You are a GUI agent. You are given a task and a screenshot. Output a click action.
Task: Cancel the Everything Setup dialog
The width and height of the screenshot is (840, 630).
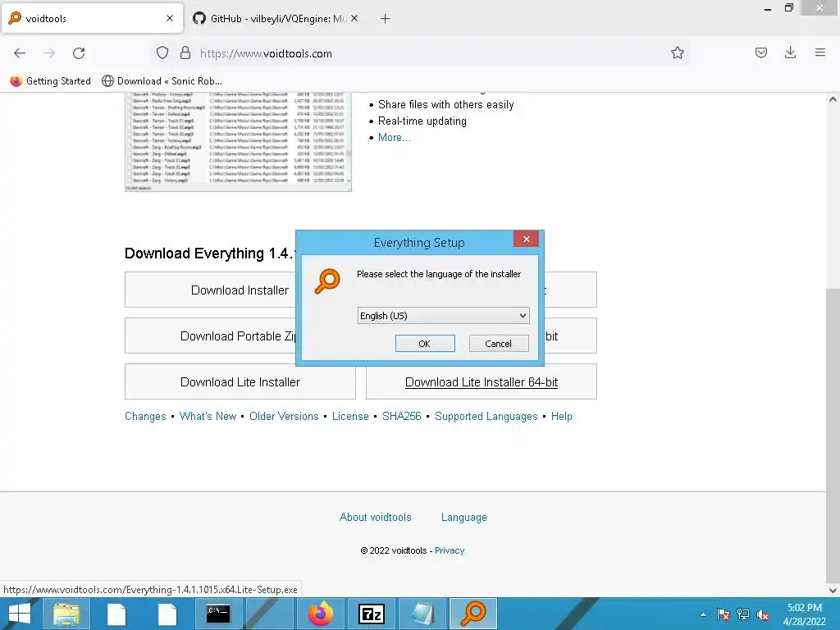[x=499, y=344]
